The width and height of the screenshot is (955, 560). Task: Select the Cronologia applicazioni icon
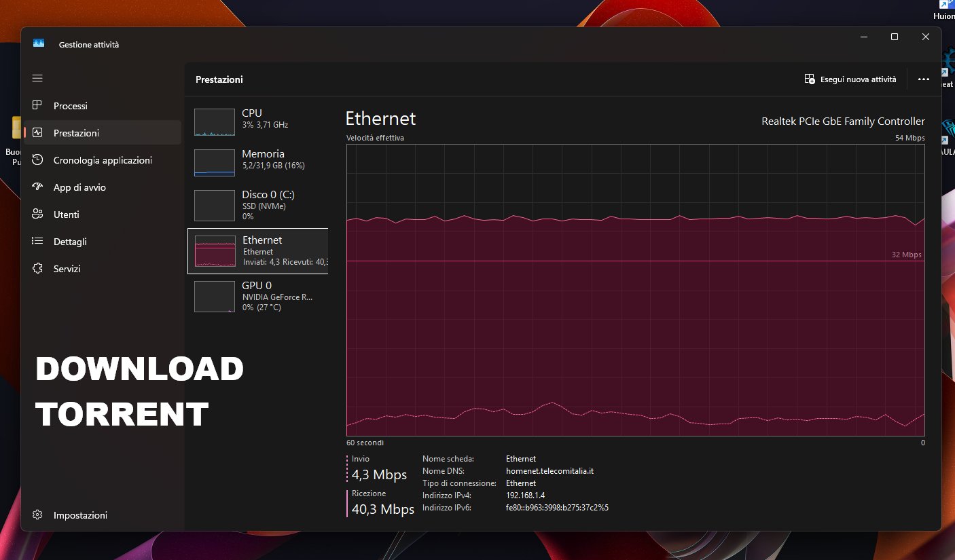pyautogui.click(x=37, y=160)
